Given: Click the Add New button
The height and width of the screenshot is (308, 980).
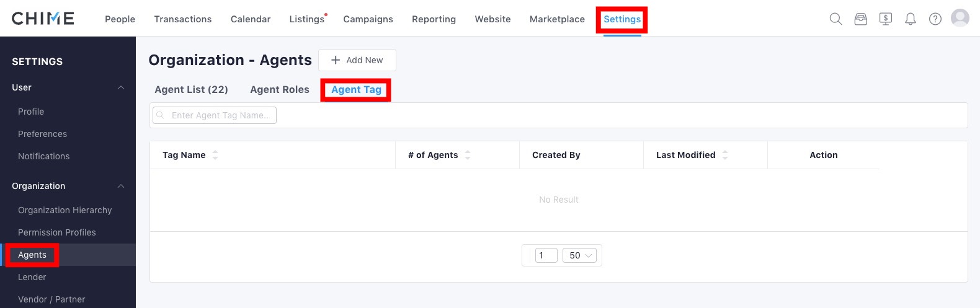Looking at the screenshot, I should coord(357,60).
